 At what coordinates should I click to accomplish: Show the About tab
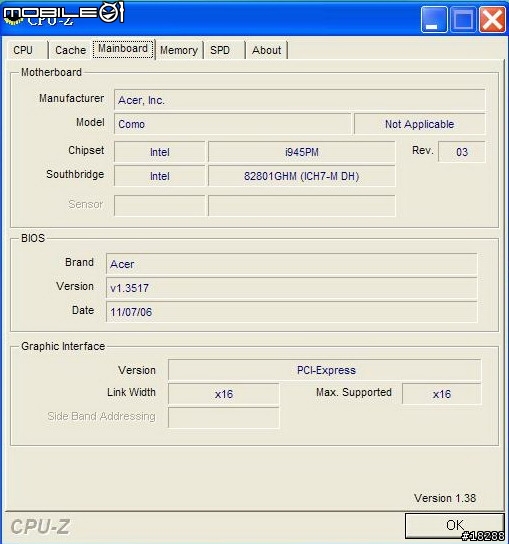point(266,50)
